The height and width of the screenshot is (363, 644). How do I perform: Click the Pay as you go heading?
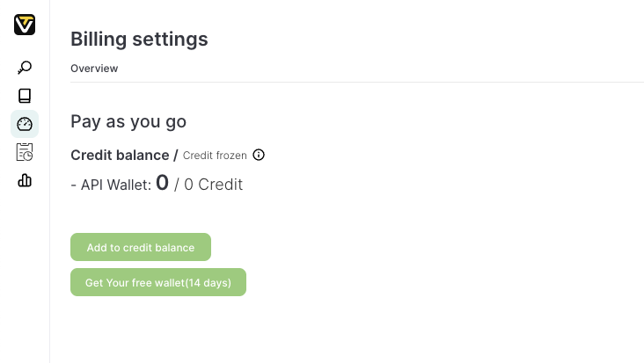point(128,121)
